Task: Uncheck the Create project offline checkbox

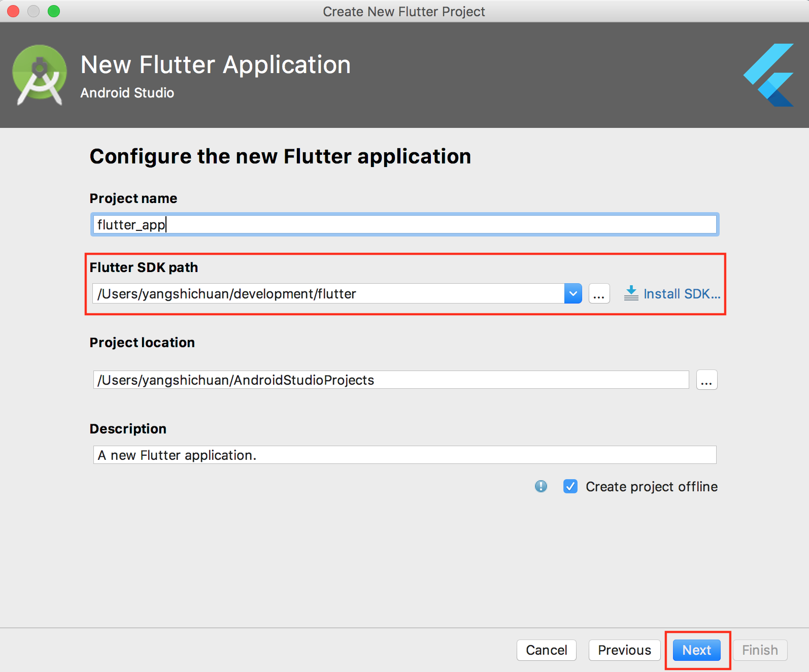Action: point(570,486)
